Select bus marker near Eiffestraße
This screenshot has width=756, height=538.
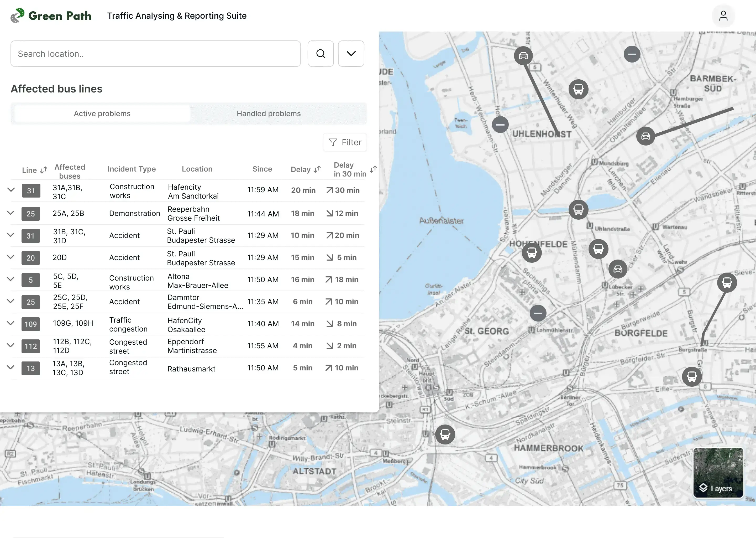click(x=692, y=377)
